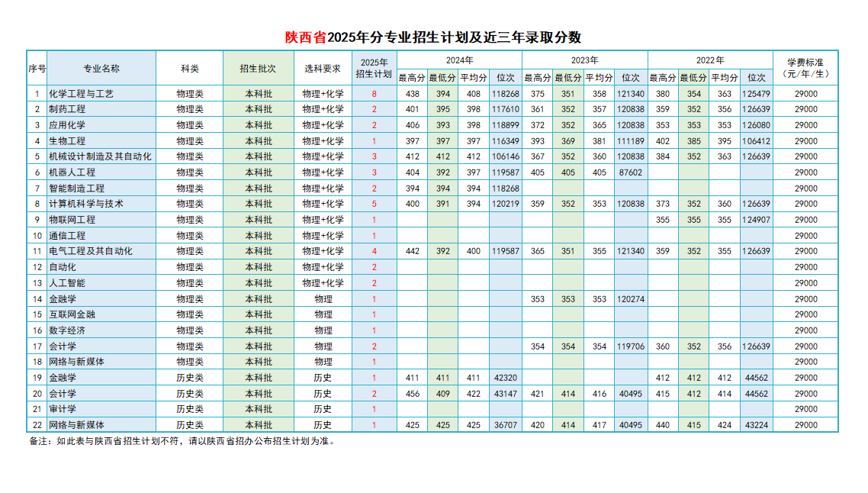Click the 数字经济 major cell
Image resolution: width=868 pixels, height=493 pixels.
click(x=66, y=330)
